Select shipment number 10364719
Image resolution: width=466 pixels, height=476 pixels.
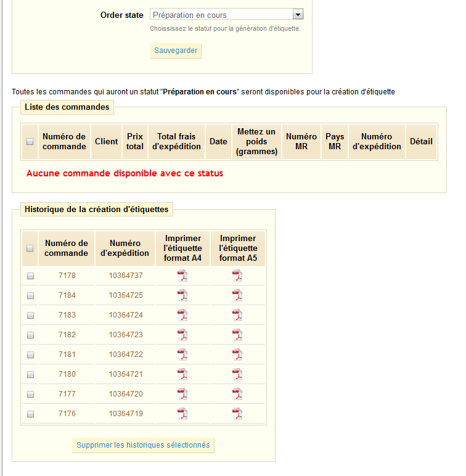[x=126, y=414]
